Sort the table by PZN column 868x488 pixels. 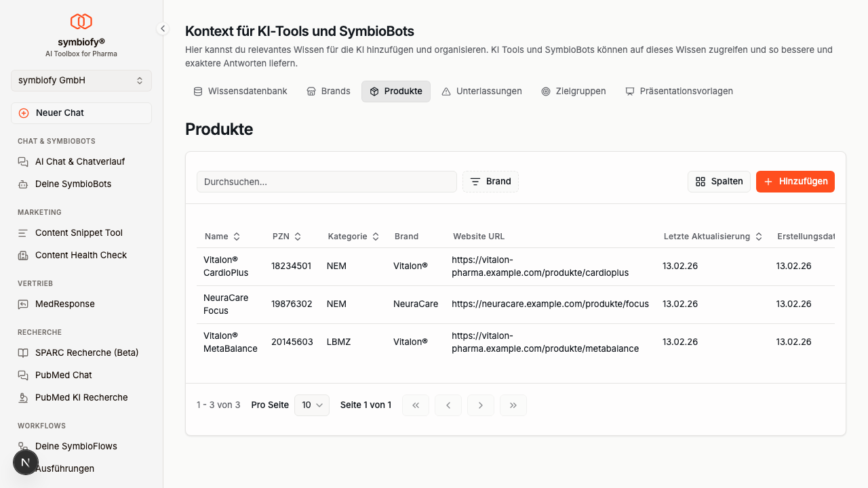287,237
